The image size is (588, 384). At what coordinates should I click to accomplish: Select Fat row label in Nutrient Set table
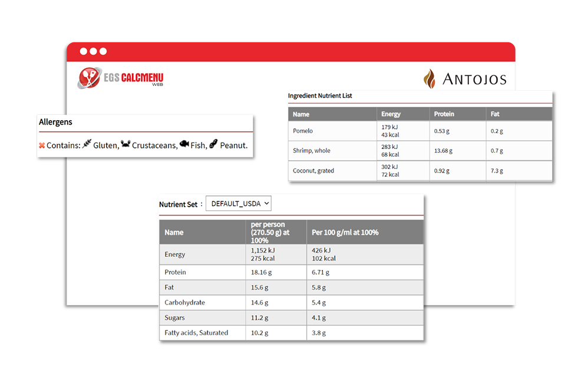point(169,287)
